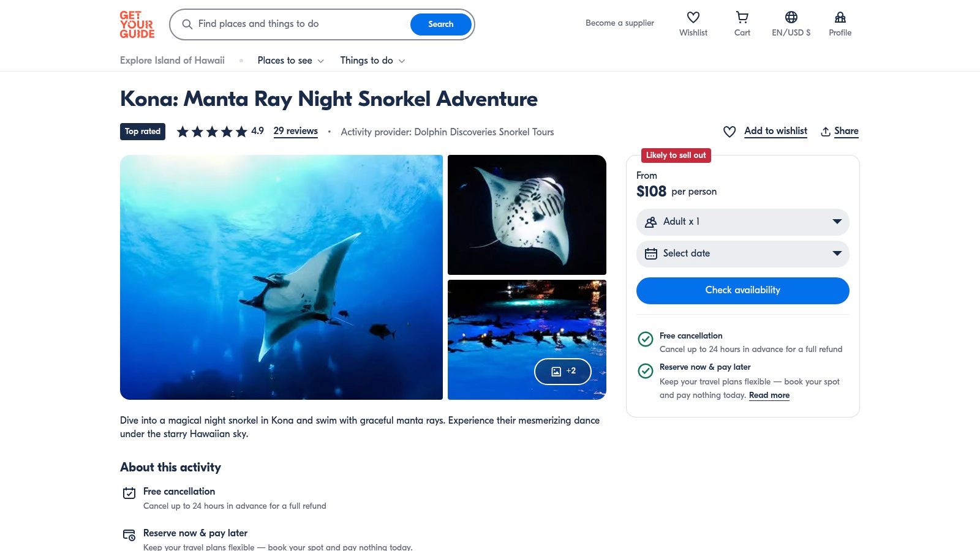Click the Share icon next to Add to wishlist
The image size is (980, 551).
827,131
